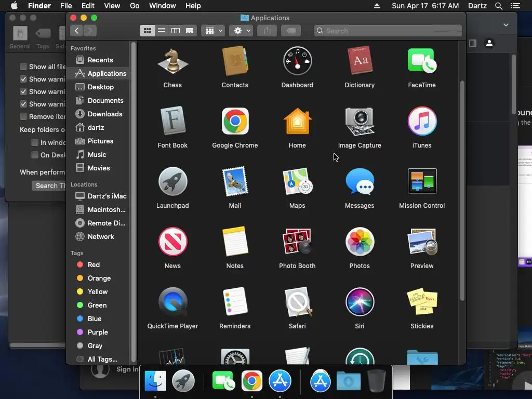Open the Help menu
The width and height of the screenshot is (532, 399).
pos(193,6)
